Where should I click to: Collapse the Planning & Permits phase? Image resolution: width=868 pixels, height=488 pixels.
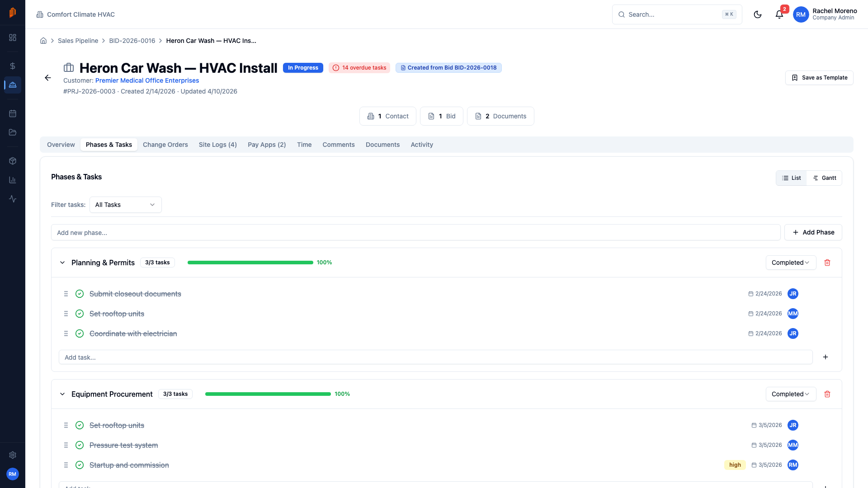[62, 263]
